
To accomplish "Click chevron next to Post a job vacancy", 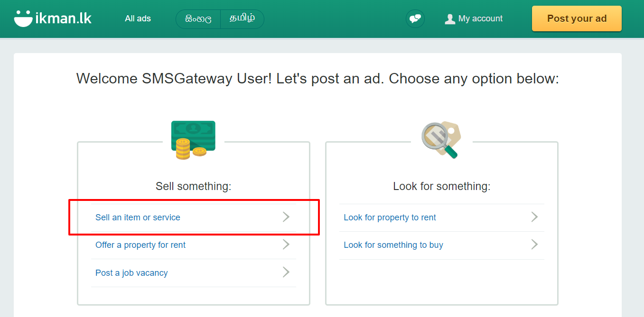I will click(286, 272).
